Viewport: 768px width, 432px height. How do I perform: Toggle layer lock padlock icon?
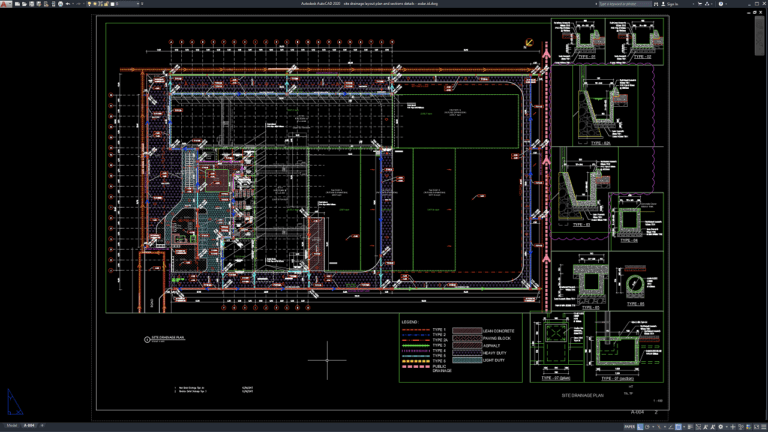click(106, 4)
